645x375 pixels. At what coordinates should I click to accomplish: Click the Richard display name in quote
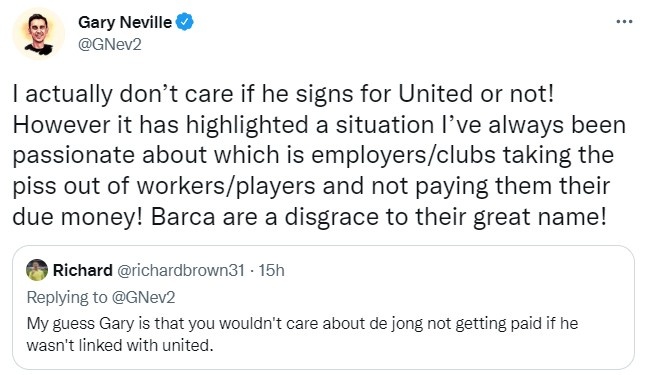point(83,270)
